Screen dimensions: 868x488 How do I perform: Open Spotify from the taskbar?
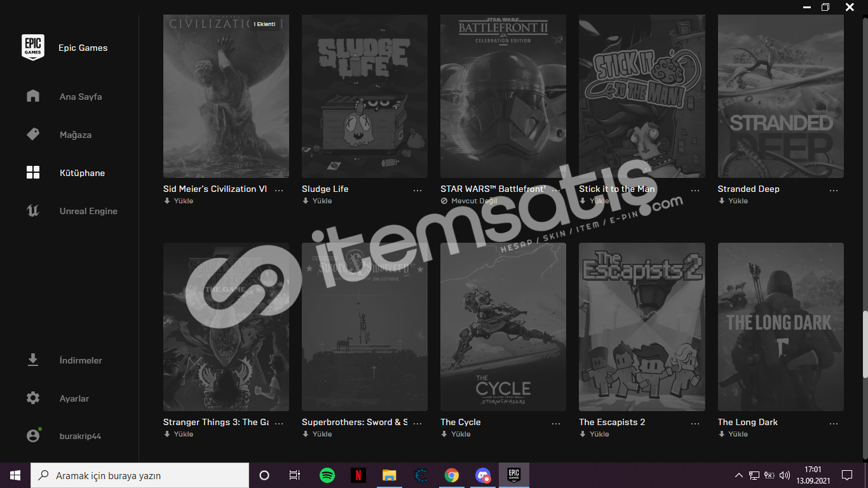coord(327,475)
